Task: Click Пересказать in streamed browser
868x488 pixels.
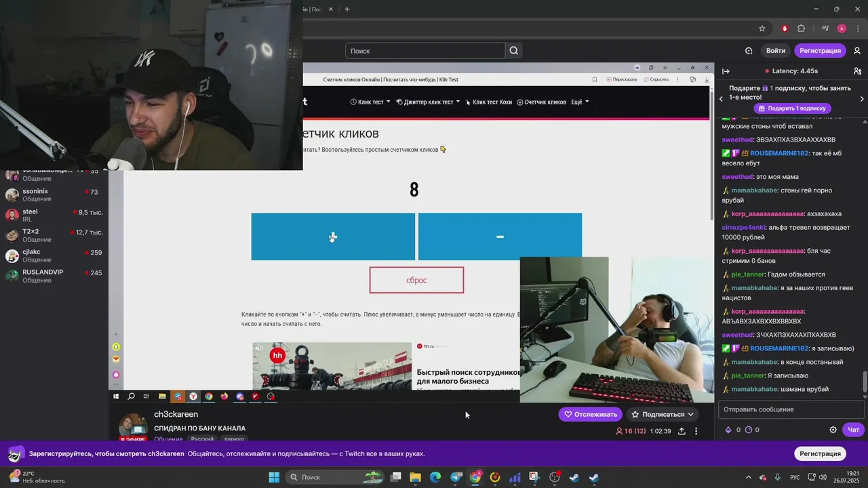Action: (622, 79)
